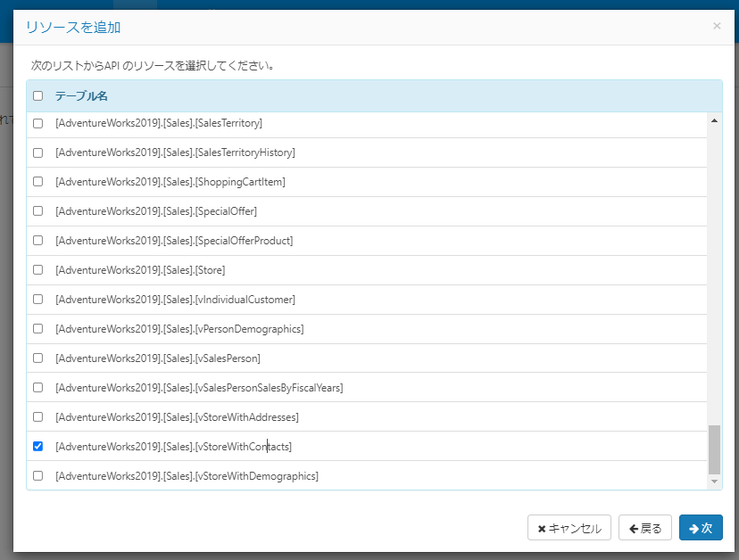The image size is (739, 560).
Task: Select the ShoppingCartItem checkbox
Action: click(x=37, y=182)
